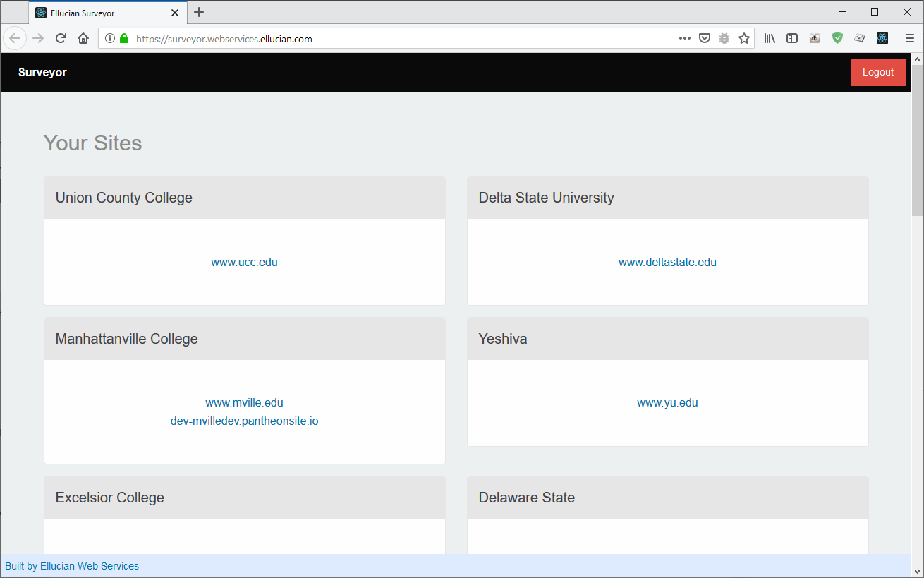Screen dimensions: 924x578
Task: Open the Firefox Library icon
Action: point(770,39)
